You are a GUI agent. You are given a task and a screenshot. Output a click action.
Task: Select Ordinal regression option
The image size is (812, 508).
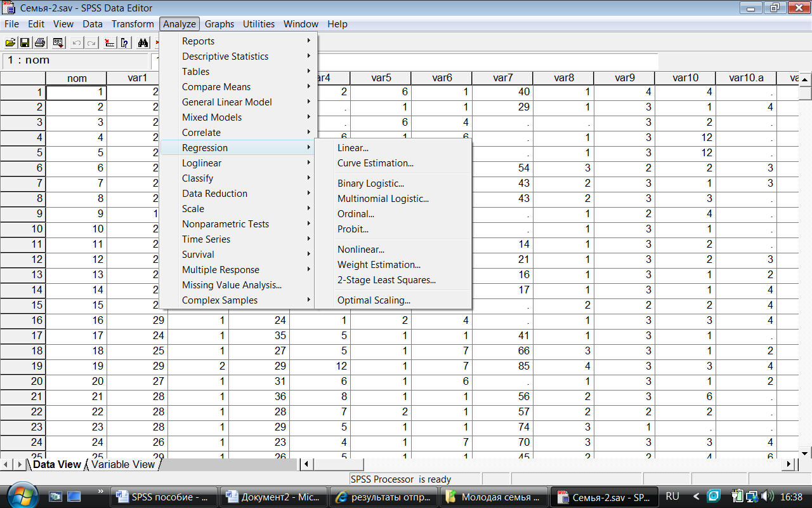tap(393, 214)
